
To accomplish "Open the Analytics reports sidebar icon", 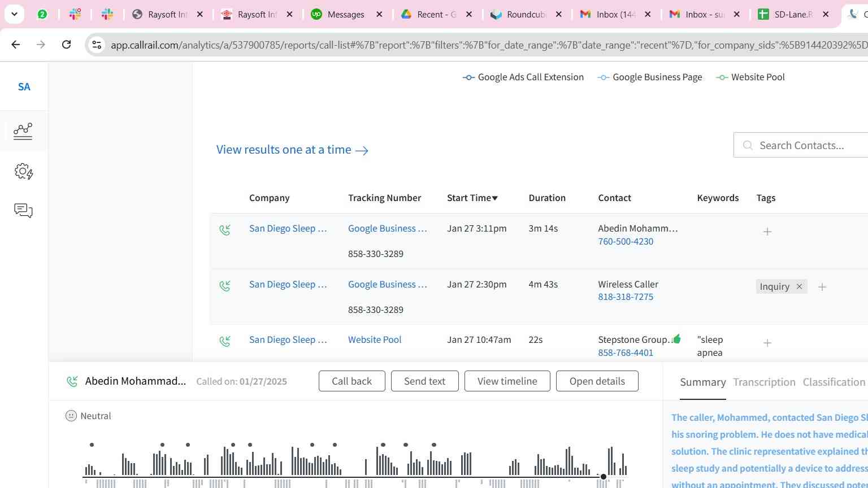I will 23,131.
